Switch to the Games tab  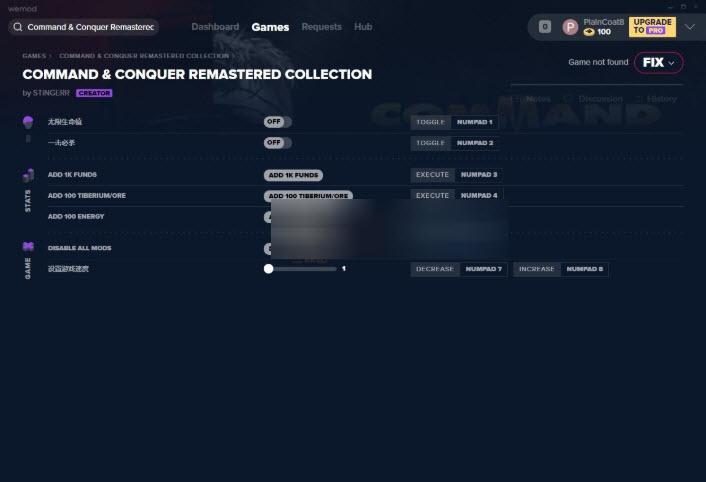click(270, 27)
